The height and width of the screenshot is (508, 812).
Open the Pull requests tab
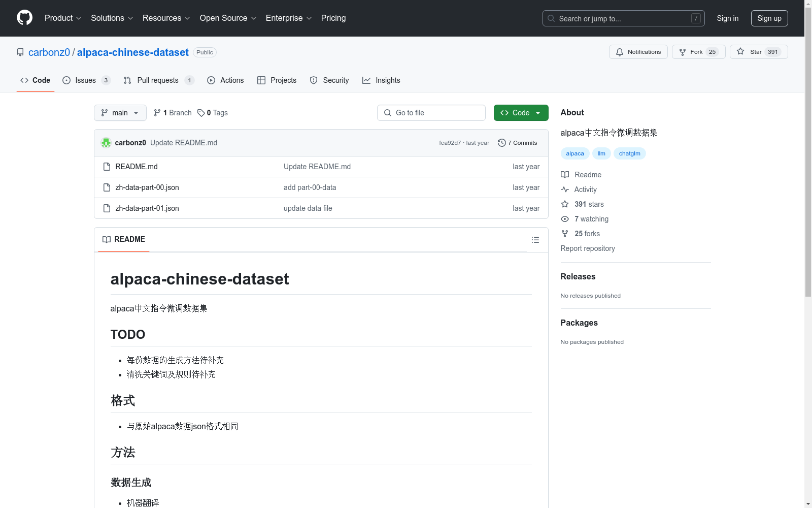click(159, 80)
